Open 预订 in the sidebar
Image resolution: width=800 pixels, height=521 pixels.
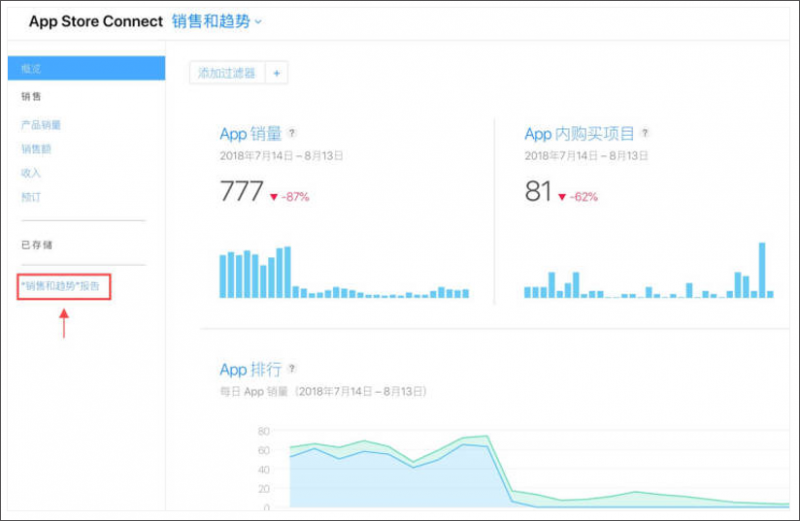tap(31, 197)
